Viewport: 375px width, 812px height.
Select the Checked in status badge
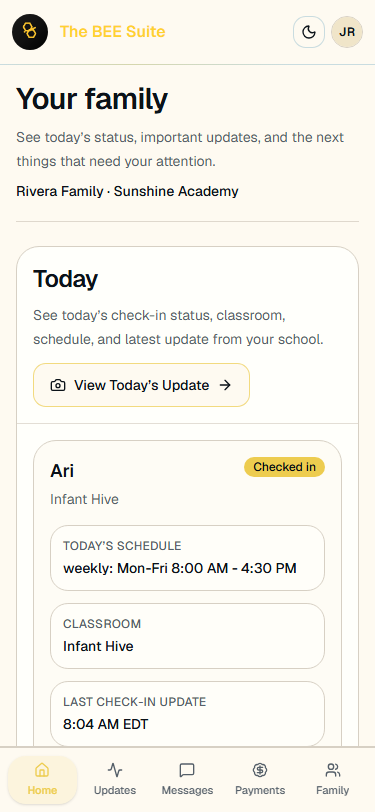point(284,467)
